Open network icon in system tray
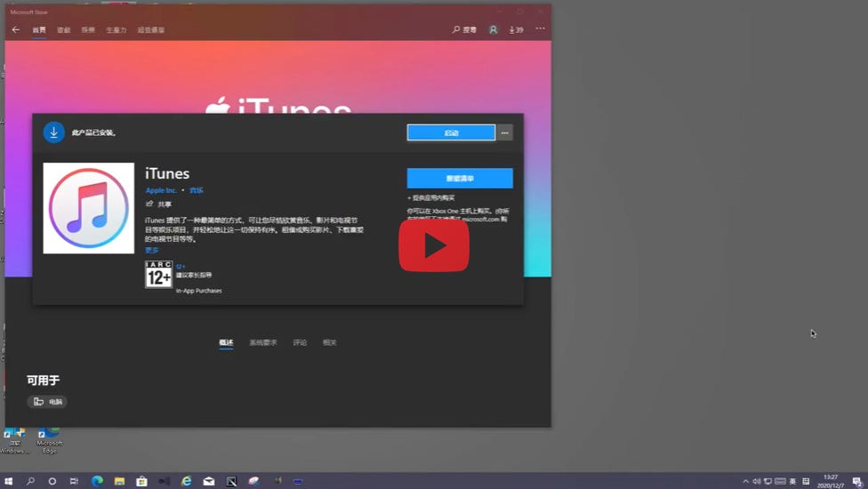The image size is (868, 489). coord(768,481)
